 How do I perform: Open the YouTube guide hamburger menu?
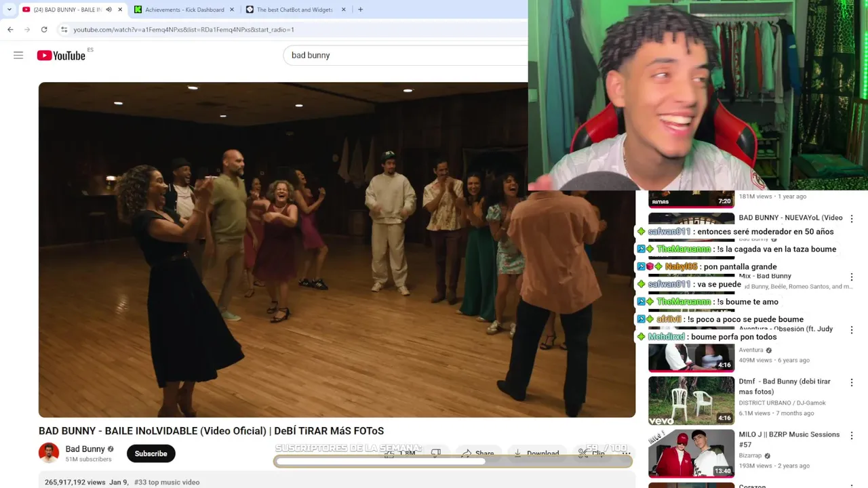coord(18,55)
